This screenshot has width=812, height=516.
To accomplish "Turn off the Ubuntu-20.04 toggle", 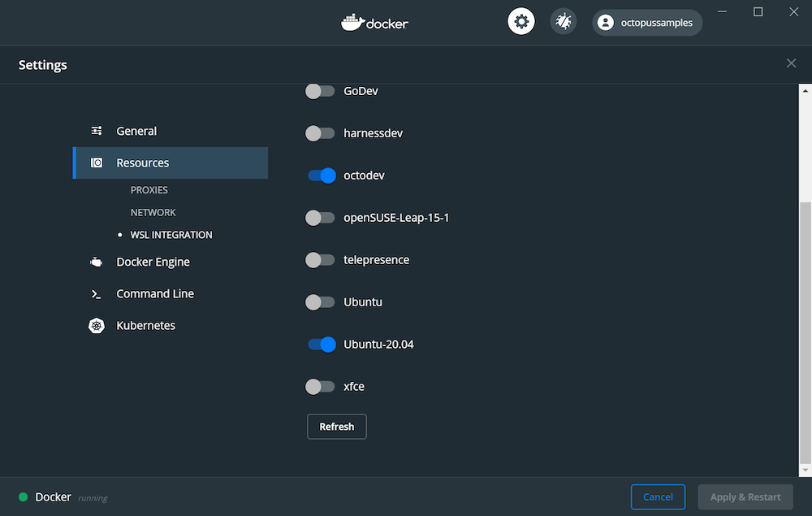I will pyautogui.click(x=322, y=345).
